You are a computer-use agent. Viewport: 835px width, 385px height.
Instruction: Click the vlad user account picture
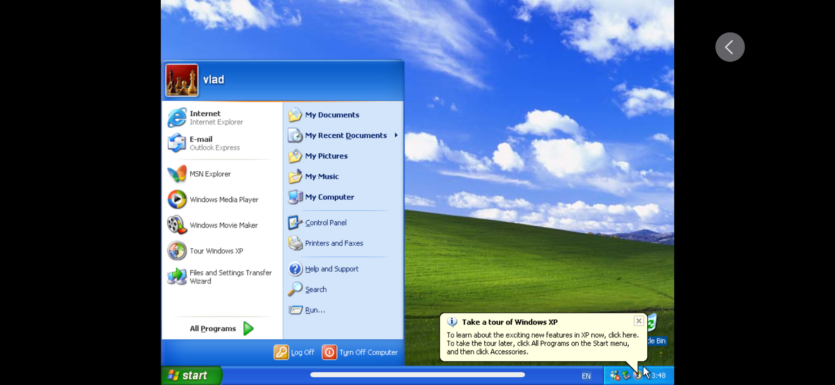click(x=182, y=80)
